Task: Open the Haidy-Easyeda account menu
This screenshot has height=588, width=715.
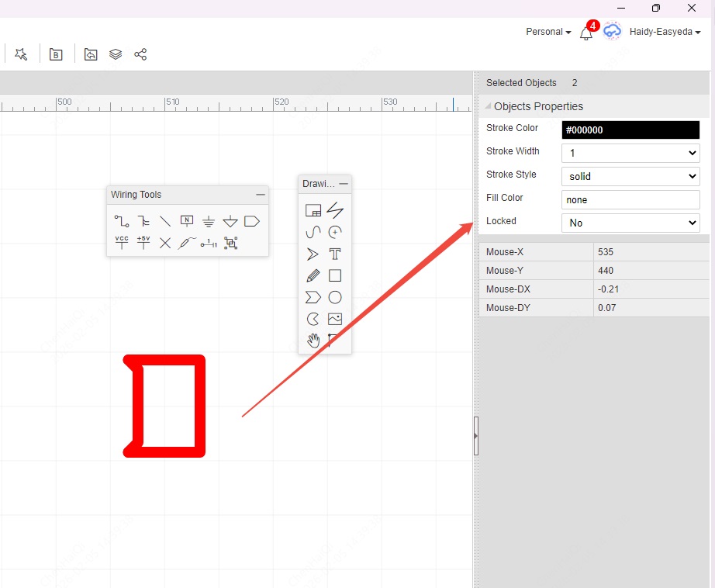Action: coord(665,32)
